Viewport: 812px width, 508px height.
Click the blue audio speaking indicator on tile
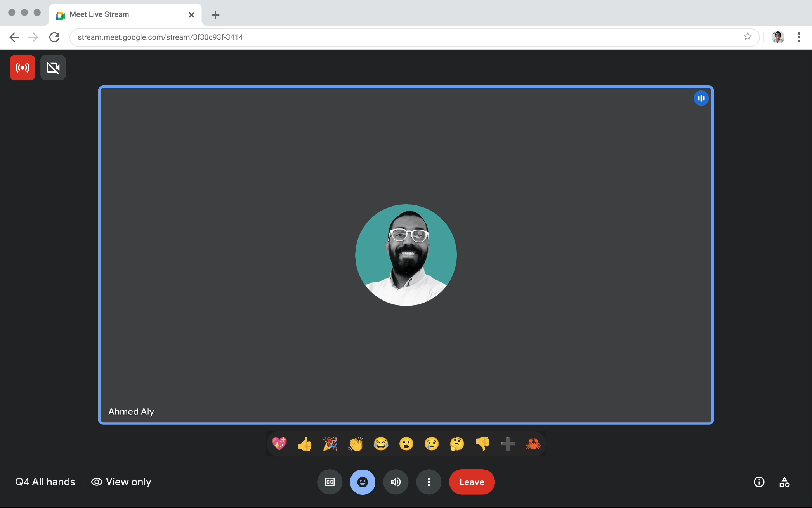click(x=701, y=98)
